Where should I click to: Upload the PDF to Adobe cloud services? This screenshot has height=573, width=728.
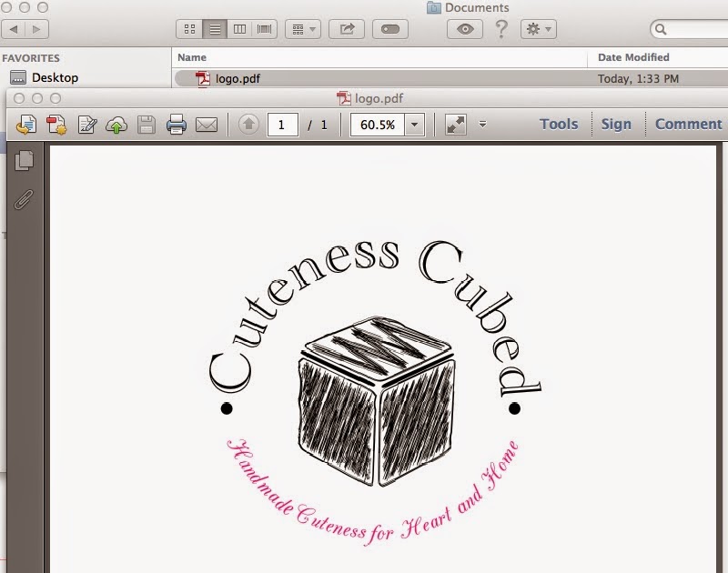click(x=116, y=125)
